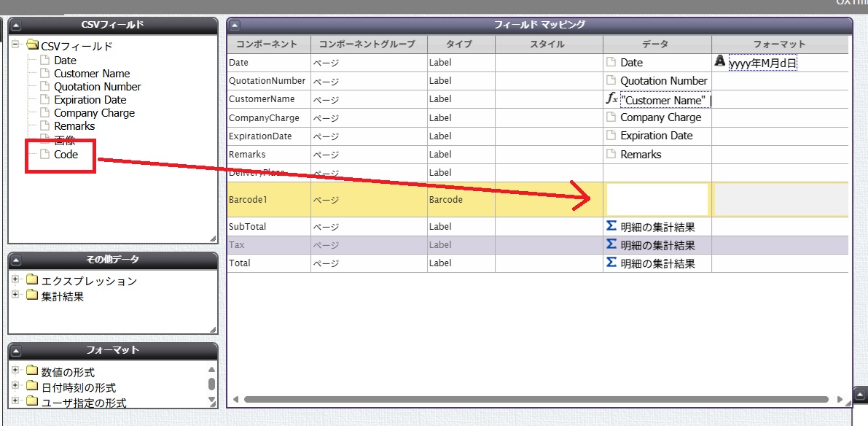
Task: Click the fx expression icon in CustomerName row
Action: pos(611,98)
